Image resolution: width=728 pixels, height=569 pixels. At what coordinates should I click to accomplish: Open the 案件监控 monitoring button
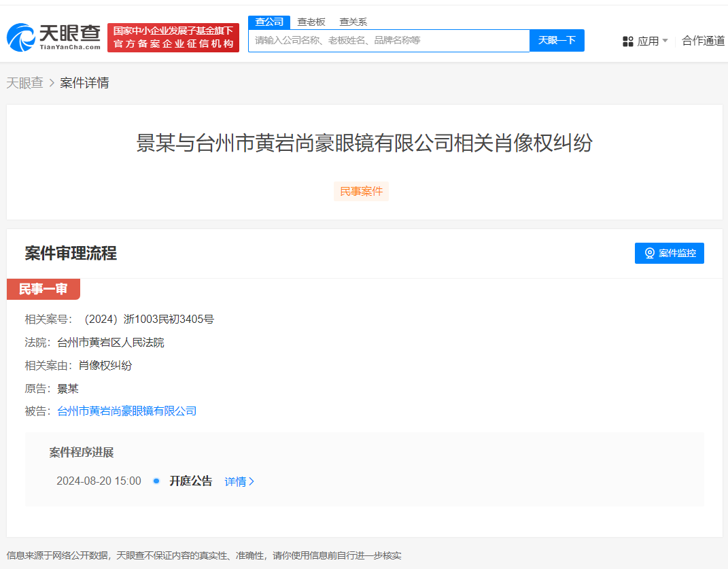click(x=670, y=253)
